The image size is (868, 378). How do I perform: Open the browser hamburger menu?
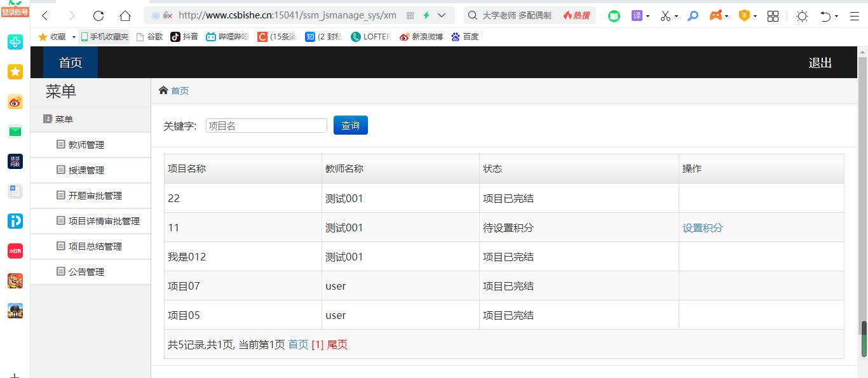click(x=854, y=16)
